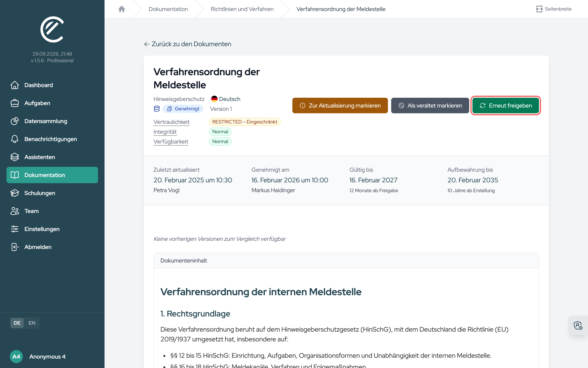
Task: Click the Dashboard house icon
Action: (x=14, y=85)
